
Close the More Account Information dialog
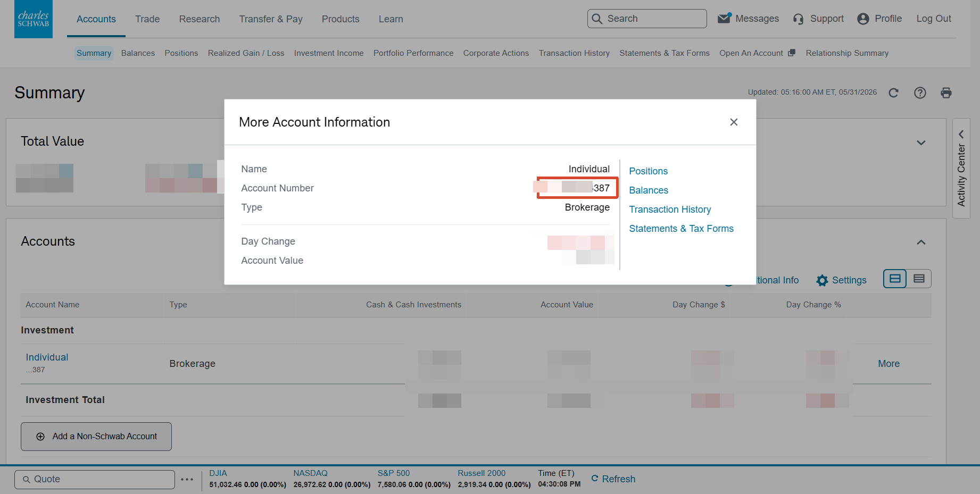734,122
